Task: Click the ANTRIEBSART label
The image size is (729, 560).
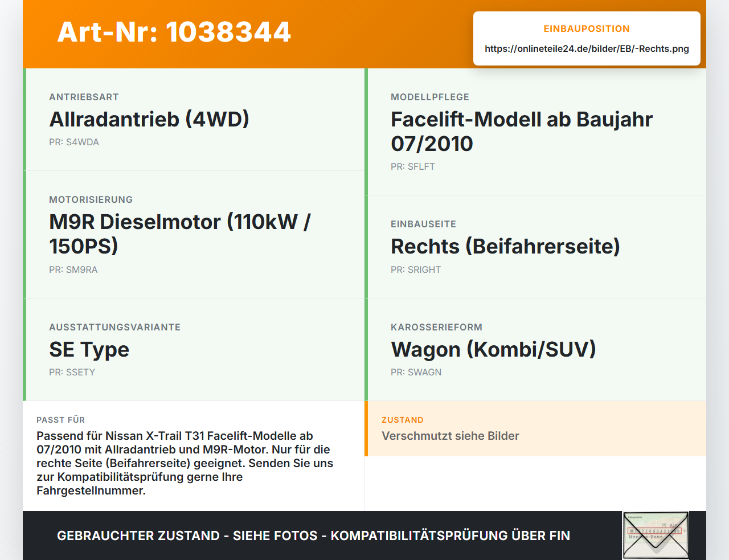Action: point(84,97)
